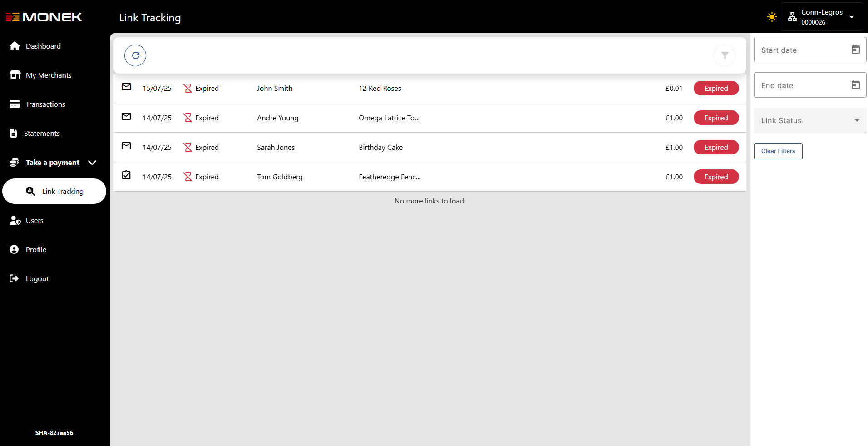868x446 pixels.
Task: Click the red Expired badge for Andre Young
Action: pos(716,118)
